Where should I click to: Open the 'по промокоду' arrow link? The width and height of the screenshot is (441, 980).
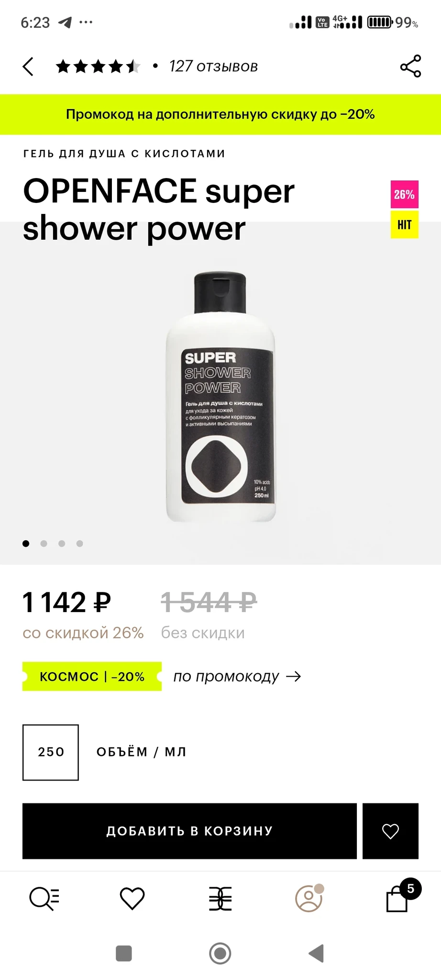click(237, 677)
